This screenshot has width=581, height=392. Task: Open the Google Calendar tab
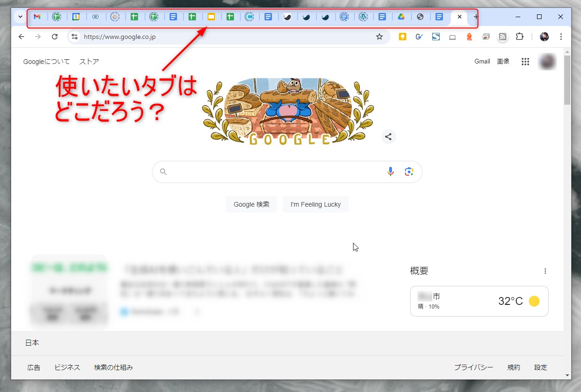click(x=76, y=17)
